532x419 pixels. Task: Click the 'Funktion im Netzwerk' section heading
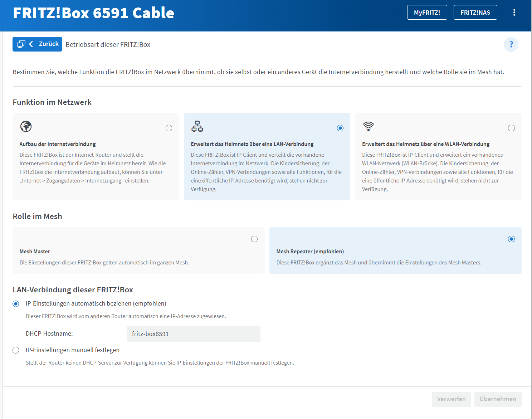click(52, 102)
